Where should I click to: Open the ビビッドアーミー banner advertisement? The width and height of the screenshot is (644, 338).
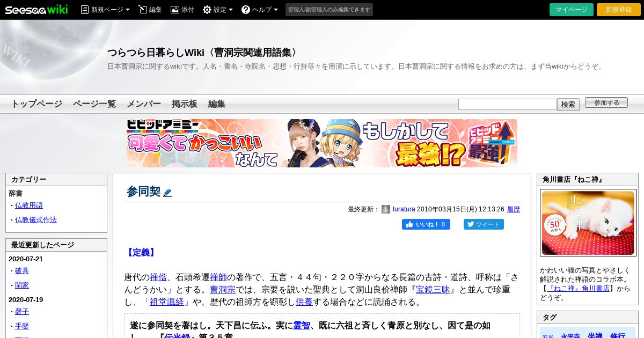click(322, 143)
